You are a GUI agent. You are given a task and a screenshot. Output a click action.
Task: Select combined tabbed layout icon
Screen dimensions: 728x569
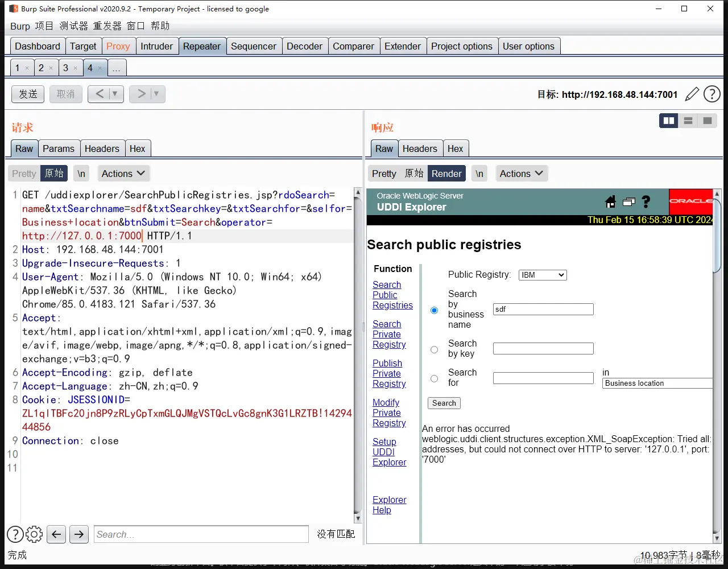708,121
